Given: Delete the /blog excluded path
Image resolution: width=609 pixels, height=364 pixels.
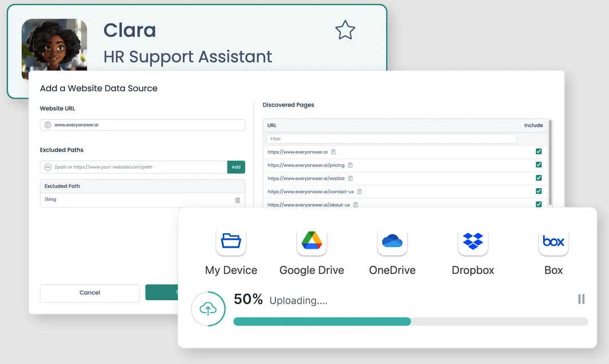Looking at the screenshot, I should (238, 200).
